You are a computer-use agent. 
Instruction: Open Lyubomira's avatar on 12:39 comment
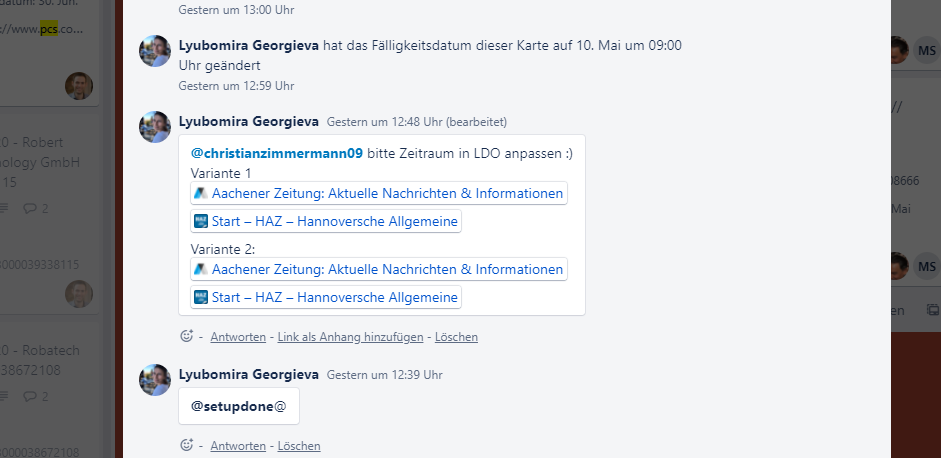click(155, 380)
